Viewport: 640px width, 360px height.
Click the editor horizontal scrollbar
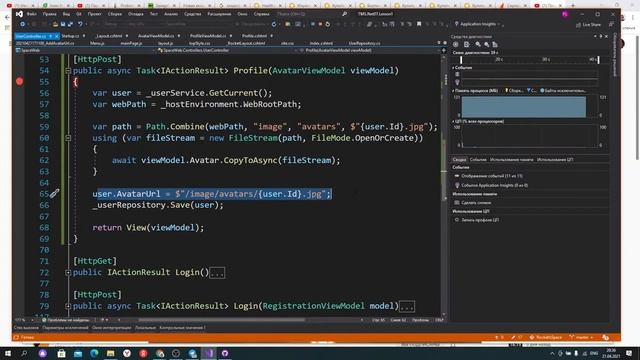(x=222, y=320)
